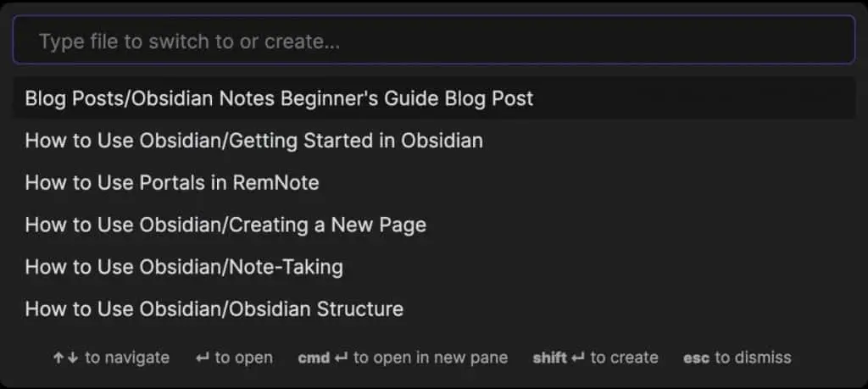868x389 pixels.
Task: Click the "to navigate" hint text
Action: click(x=127, y=358)
